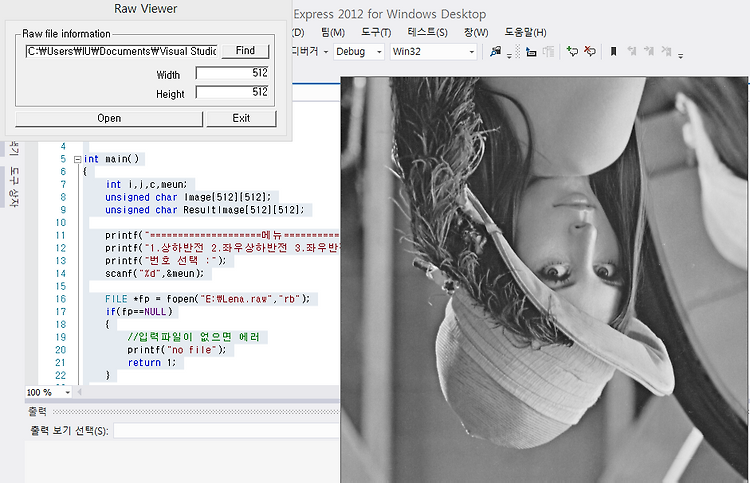The height and width of the screenshot is (483, 750).
Task: Open the 도움말(H) menu
Action: pyautogui.click(x=525, y=32)
